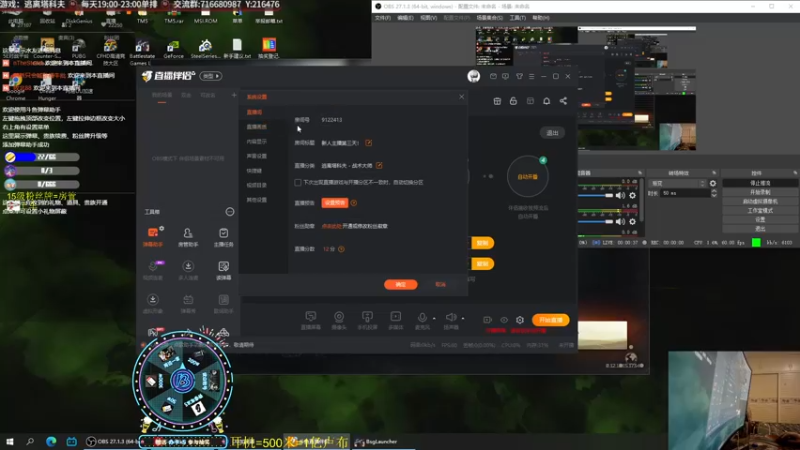Collapse the 工具箱 toolbox section
Screen dimensions: 800x450
[230, 212]
